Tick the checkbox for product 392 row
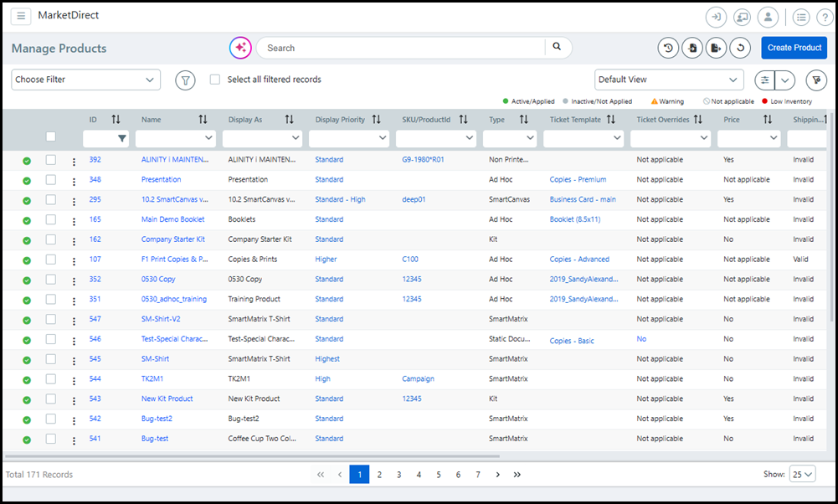 51,159
